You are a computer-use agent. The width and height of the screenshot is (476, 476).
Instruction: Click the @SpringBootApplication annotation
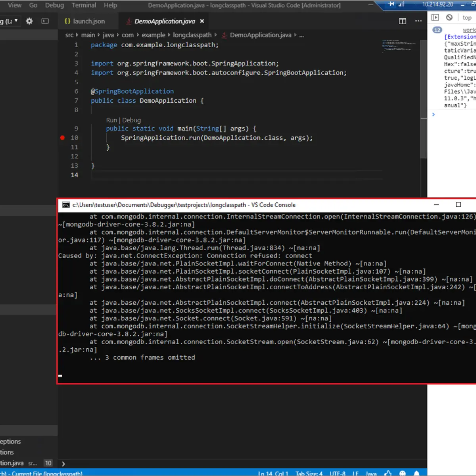pyautogui.click(x=132, y=91)
